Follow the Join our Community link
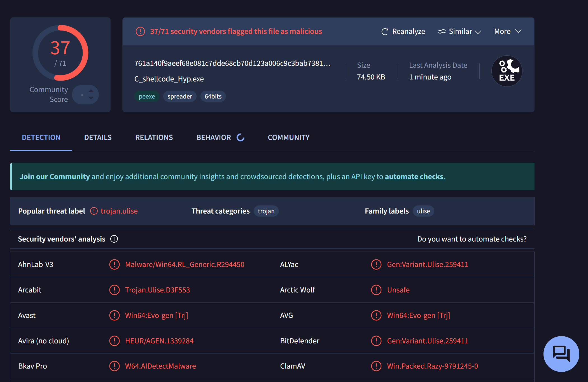The image size is (588, 382). tap(55, 177)
